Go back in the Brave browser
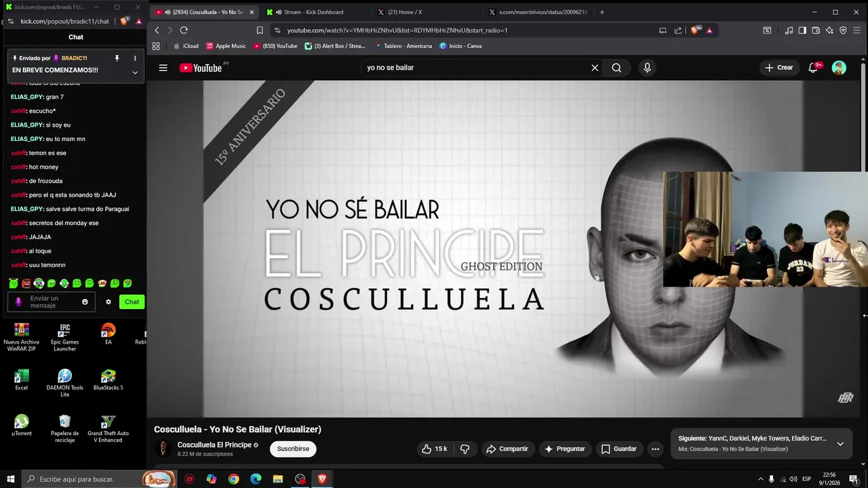Image resolution: width=868 pixels, height=488 pixels. click(x=157, y=30)
